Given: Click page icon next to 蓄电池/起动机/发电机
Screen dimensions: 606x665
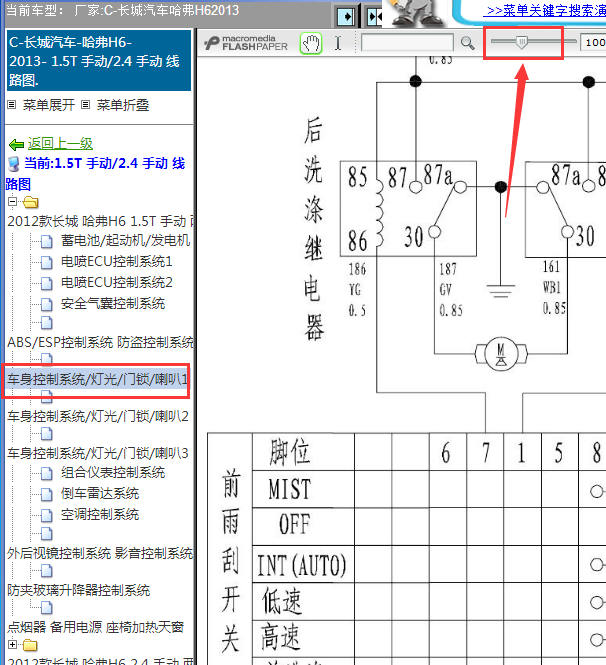Looking at the screenshot, I should pyautogui.click(x=47, y=241).
